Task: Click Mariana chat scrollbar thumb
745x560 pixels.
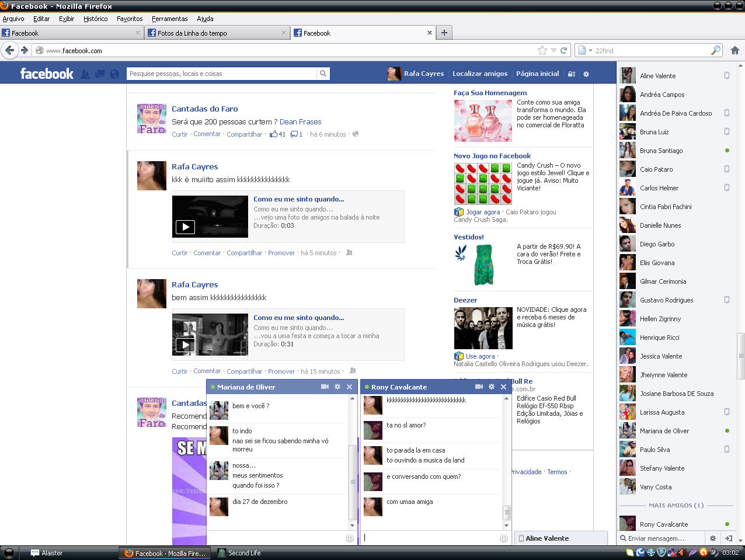Action: (353, 482)
